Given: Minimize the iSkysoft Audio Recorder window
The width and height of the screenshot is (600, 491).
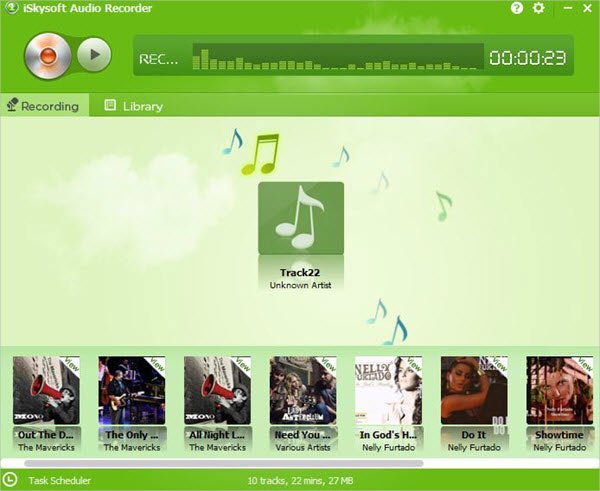Looking at the screenshot, I should click(568, 8).
